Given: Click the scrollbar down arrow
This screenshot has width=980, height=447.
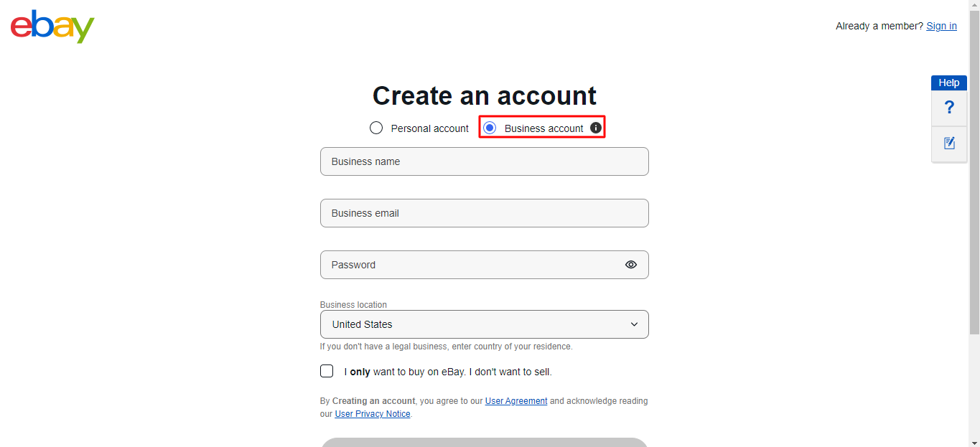Looking at the screenshot, I should pos(975,442).
